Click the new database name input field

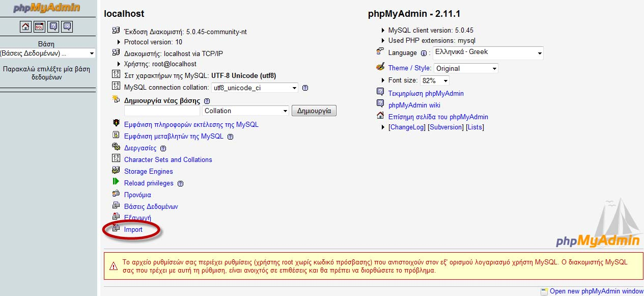click(x=162, y=111)
